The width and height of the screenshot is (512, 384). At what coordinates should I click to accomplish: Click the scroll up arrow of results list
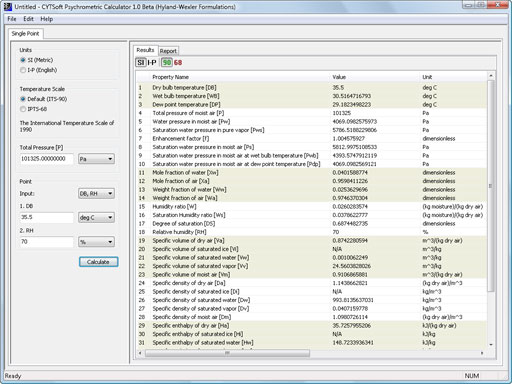(x=491, y=76)
